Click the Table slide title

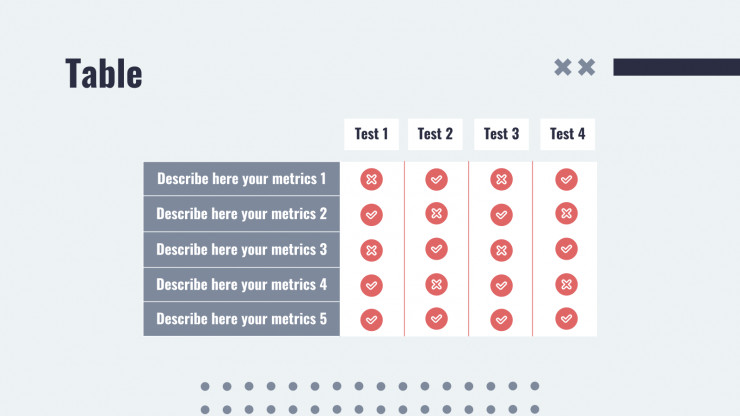(104, 73)
